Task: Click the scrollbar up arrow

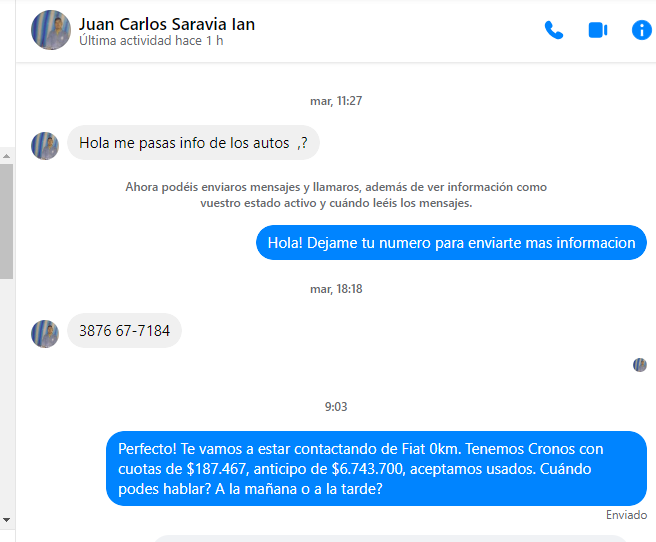Action: tap(6, 156)
